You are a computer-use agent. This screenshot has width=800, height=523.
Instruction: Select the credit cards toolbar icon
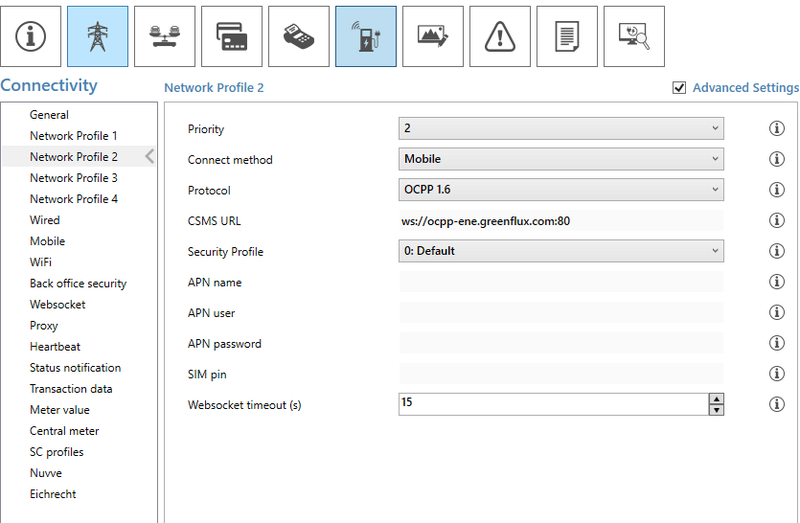(231, 36)
